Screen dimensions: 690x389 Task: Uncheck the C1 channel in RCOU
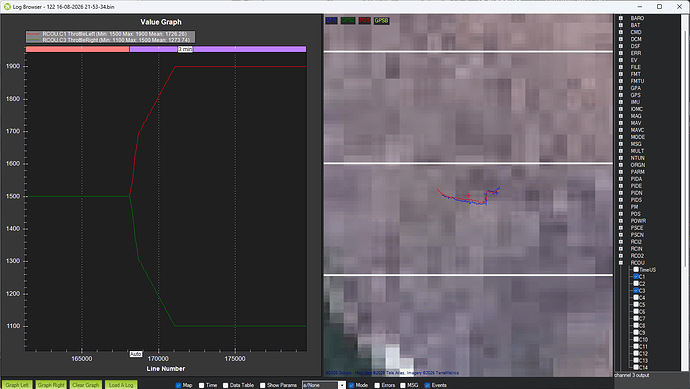636,277
